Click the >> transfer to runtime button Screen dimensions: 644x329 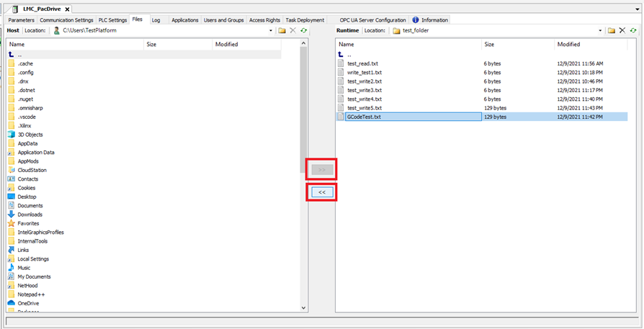pos(321,170)
